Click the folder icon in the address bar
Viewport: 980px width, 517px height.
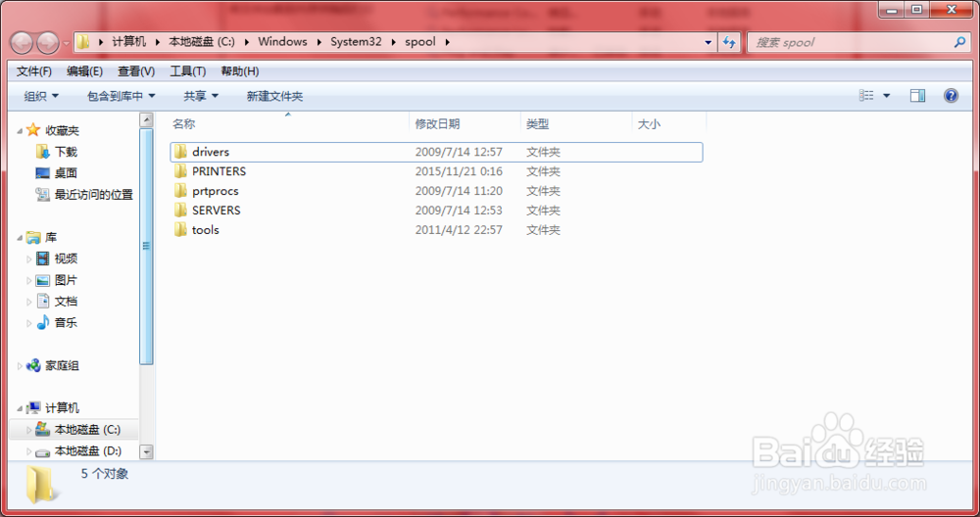tap(83, 42)
